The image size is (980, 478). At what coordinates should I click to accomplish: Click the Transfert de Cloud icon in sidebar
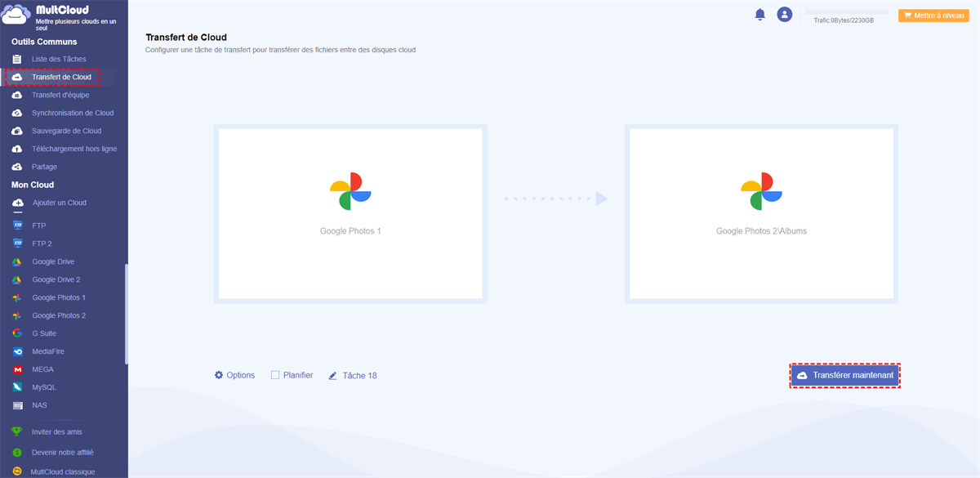17,77
